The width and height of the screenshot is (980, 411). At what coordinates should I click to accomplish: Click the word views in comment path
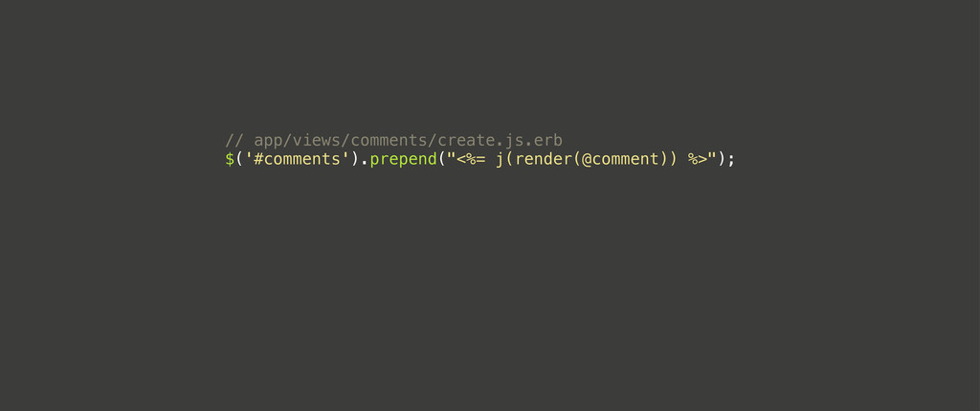(316, 140)
